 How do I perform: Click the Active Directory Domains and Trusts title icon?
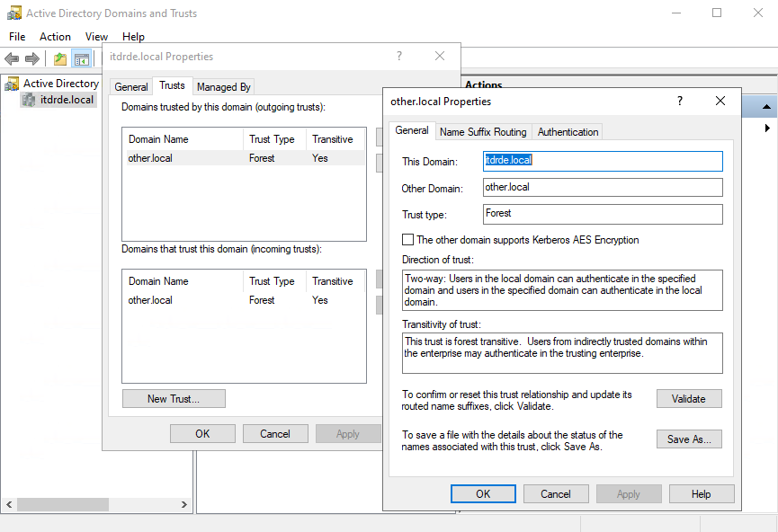(x=13, y=13)
